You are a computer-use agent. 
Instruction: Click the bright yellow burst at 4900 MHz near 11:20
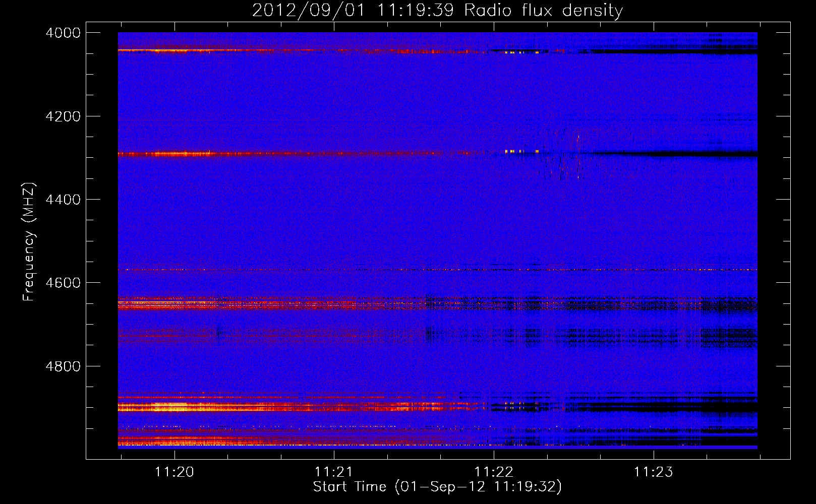click(x=171, y=406)
